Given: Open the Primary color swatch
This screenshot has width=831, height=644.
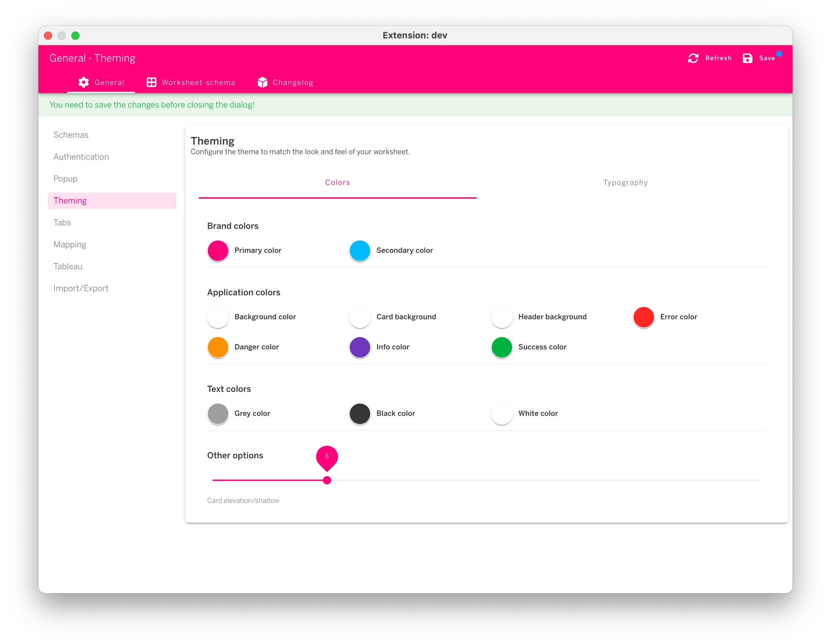Looking at the screenshot, I should click(217, 251).
